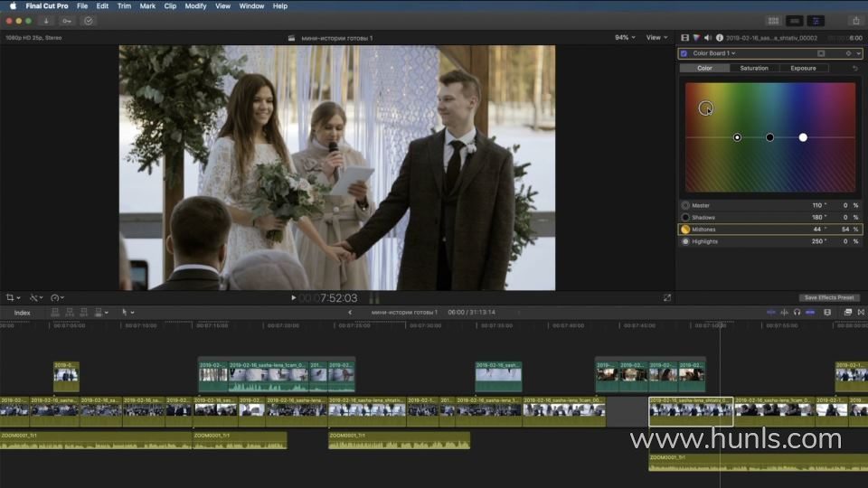Image resolution: width=868 pixels, height=488 pixels.
Task: Open the keyword editor key icon
Action: point(67,21)
